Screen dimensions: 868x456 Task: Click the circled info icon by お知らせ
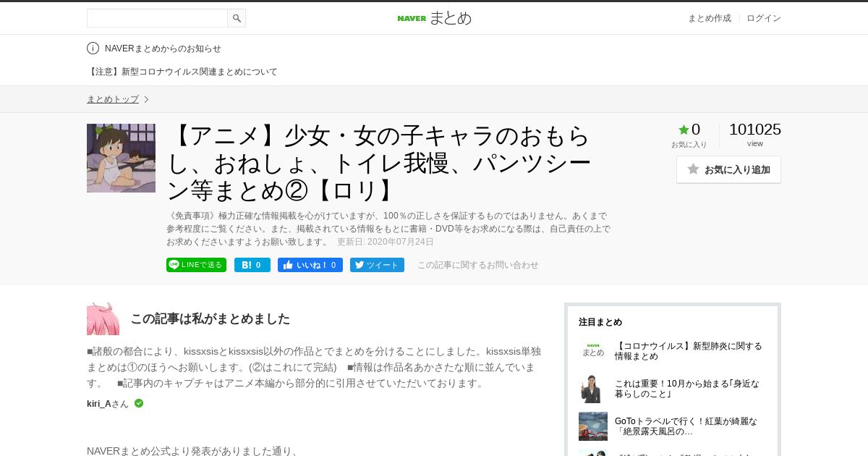click(93, 48)
